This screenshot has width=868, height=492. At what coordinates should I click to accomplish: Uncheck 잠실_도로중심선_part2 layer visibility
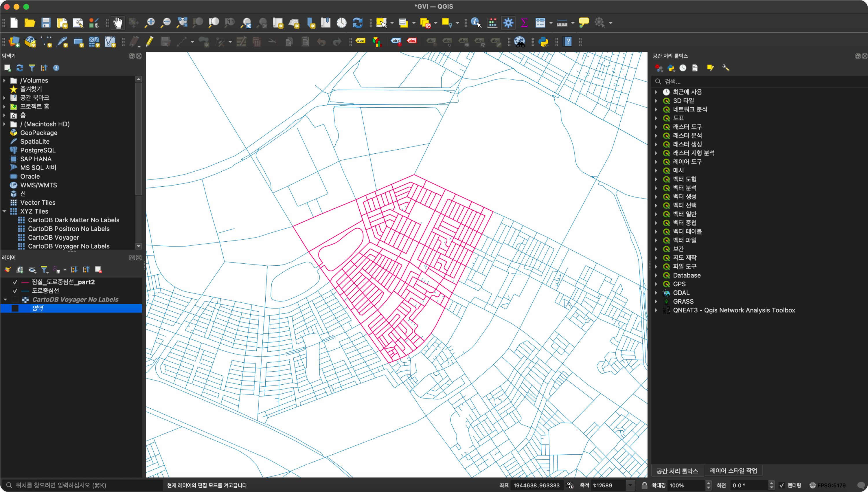coord(15,282)
